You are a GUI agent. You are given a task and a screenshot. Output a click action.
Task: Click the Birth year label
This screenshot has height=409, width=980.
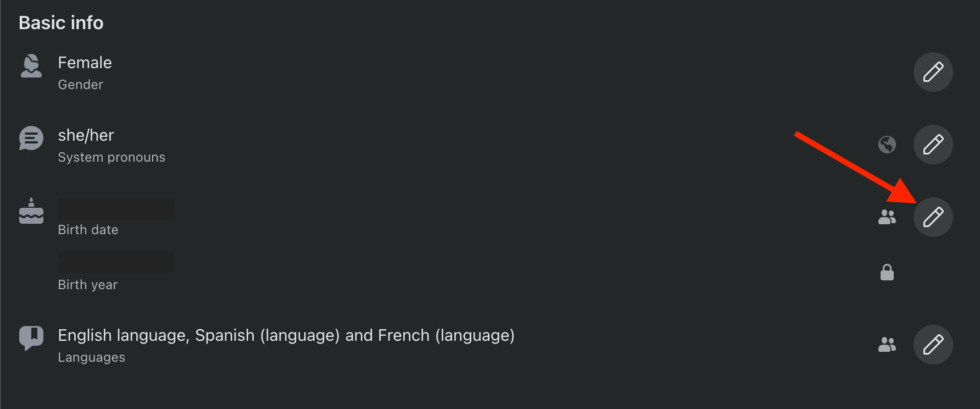pyautogui.click(x=88, y=285)
